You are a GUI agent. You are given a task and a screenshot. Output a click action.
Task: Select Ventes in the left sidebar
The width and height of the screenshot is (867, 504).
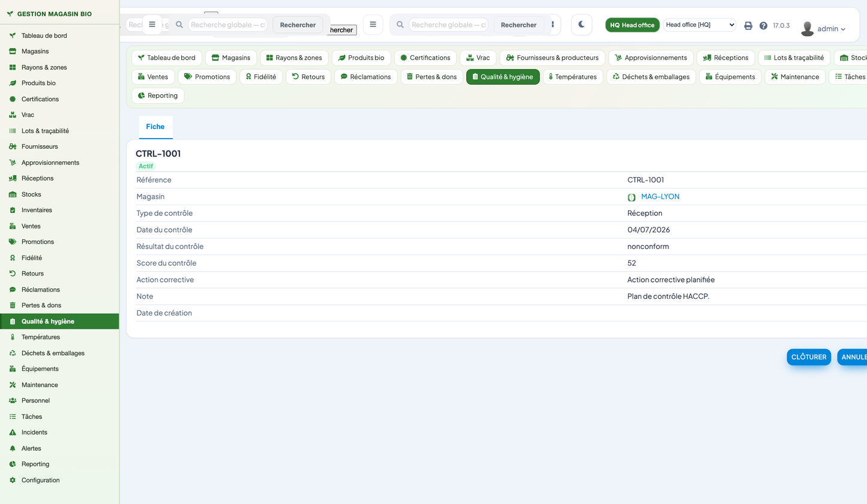tap(59, 226)
